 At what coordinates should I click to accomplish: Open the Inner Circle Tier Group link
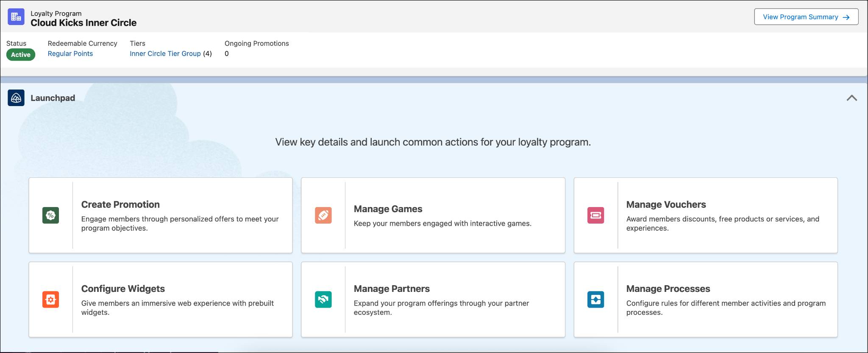[x=165, y=53]
